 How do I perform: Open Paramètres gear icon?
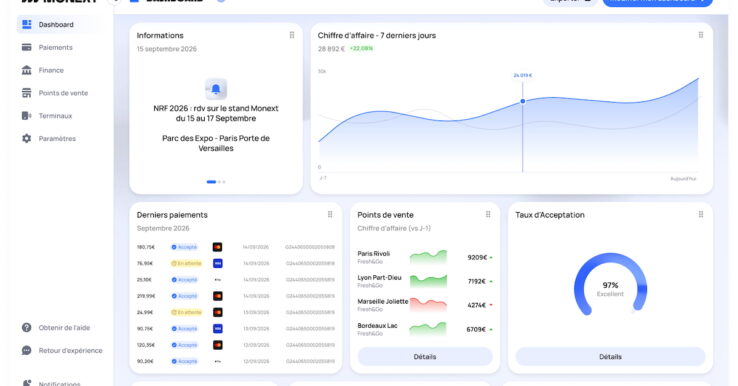[27, 138]
